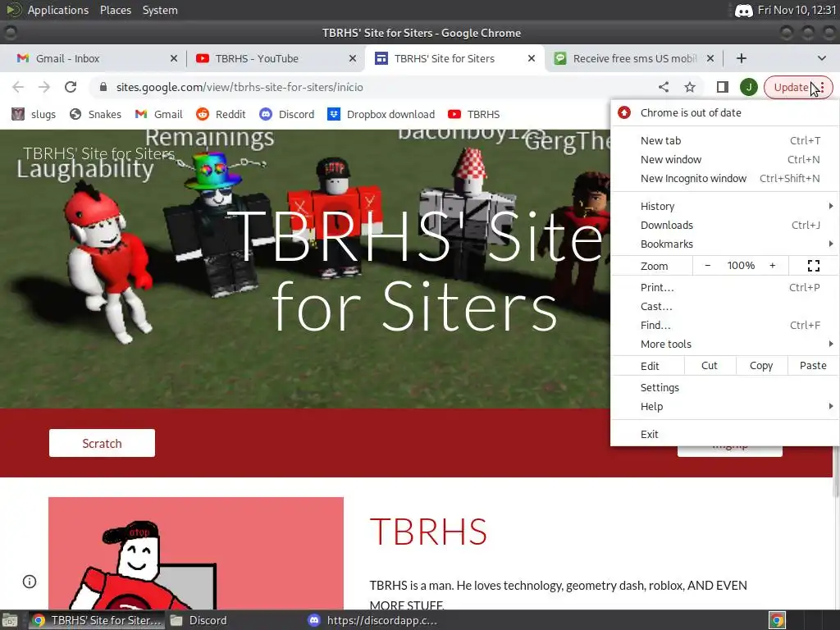The image size is (840, 630).
Task: Select Print... from the menu
Action: coord(724,287)
